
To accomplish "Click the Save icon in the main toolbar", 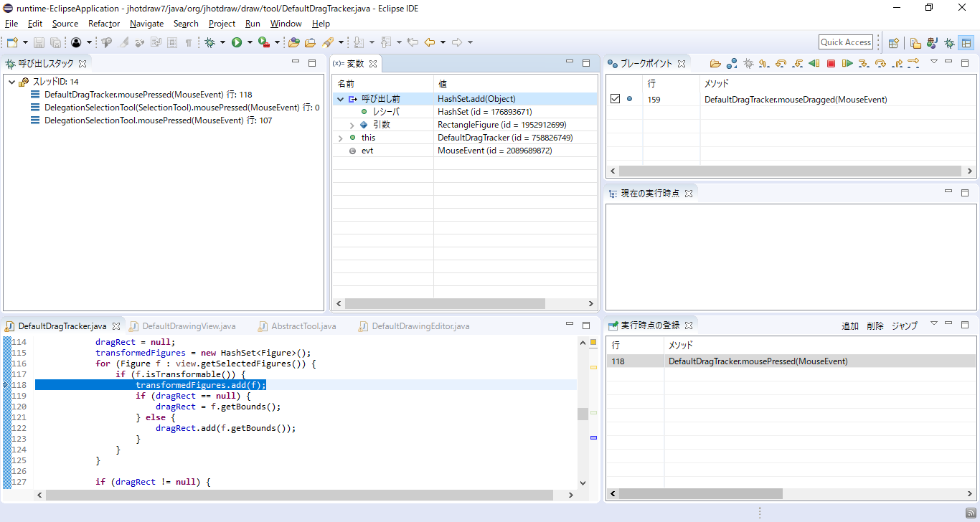I will pos(39,42).
